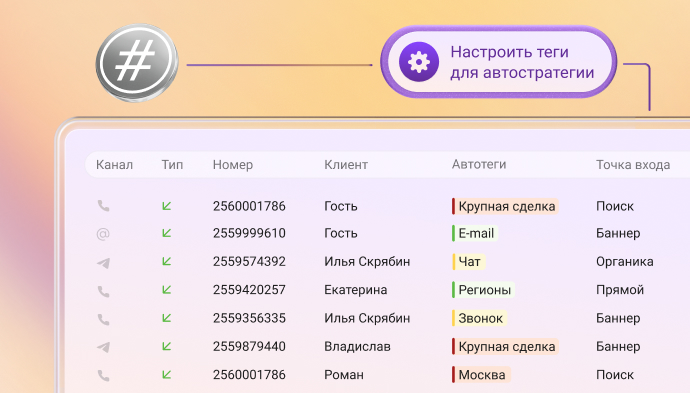The image size is (690, 393).
Task: Click incoming arrow in Роман row
Action: 166,375
